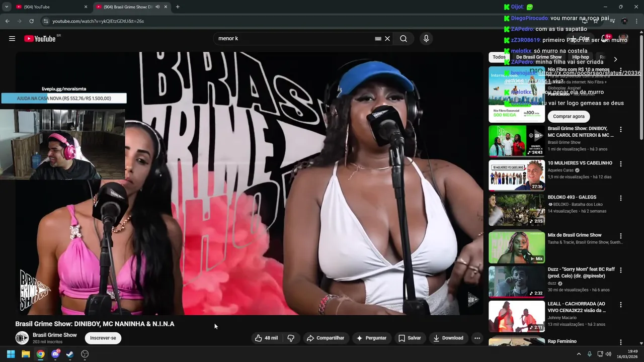Expand the tab search dropdown
644x362 pixels.
[x=7, y=7]
